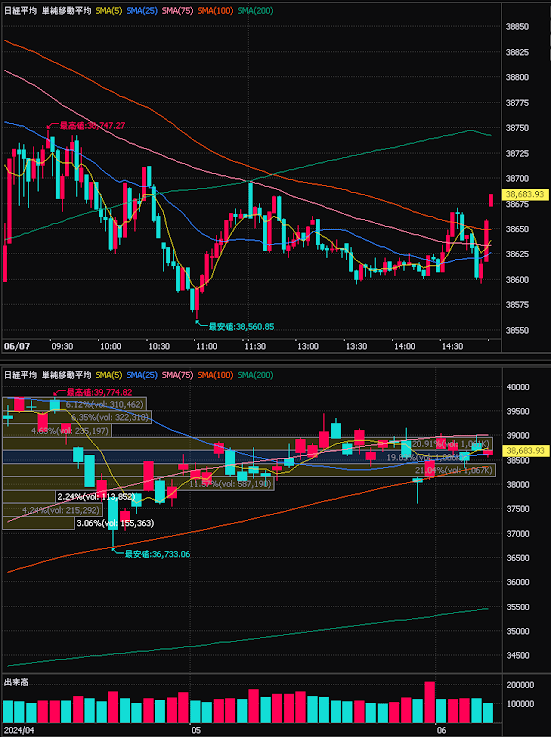The width and height of the screenshot is (551, 737).
Task: Click the 4.63%(vol: 235,197) volume profile label
Action: [70, 431]
